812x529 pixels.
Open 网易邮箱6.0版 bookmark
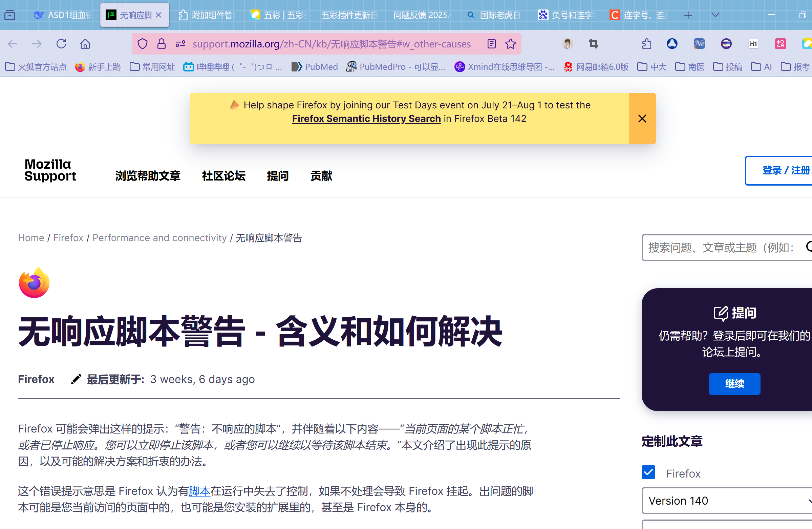point(596,67)
